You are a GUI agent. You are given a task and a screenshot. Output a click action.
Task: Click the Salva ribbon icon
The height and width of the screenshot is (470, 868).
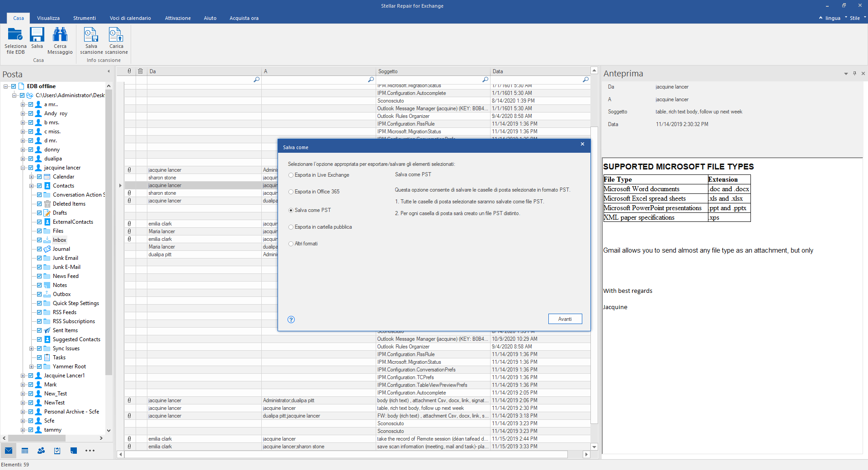coord(37,35)
